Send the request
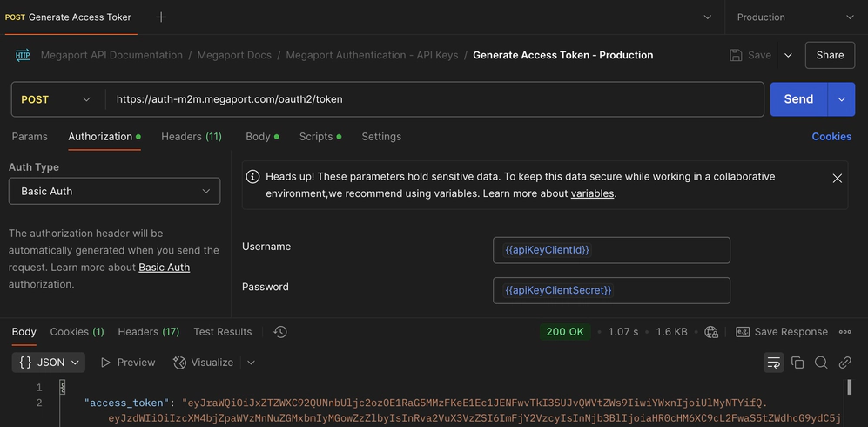Image resolution: width=868 pixels, height=427 pixels. tap(799, 99)
